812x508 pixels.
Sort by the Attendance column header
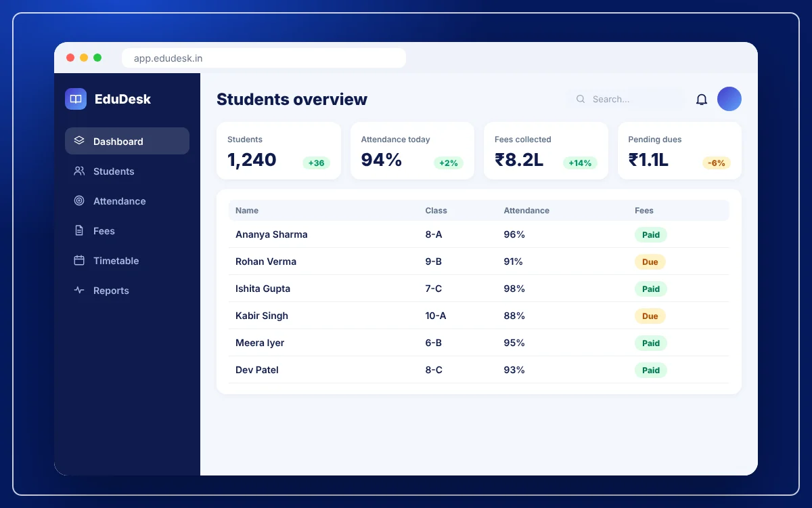[526, 211]
